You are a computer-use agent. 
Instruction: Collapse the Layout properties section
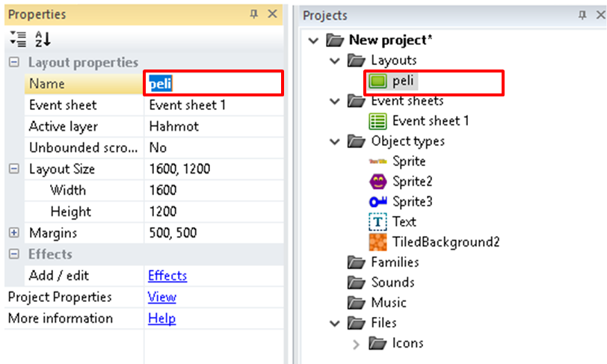(x=13, y=63)
